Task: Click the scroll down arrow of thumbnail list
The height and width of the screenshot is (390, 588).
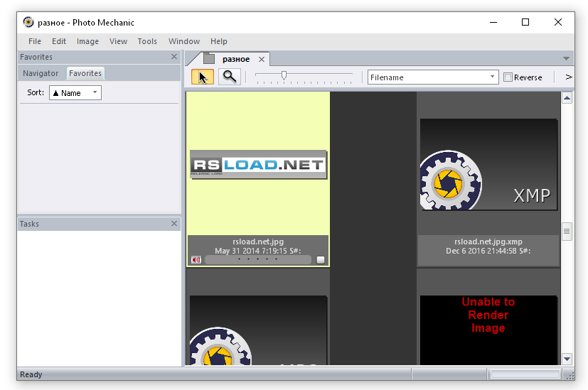Action: (x=567, y=359)
